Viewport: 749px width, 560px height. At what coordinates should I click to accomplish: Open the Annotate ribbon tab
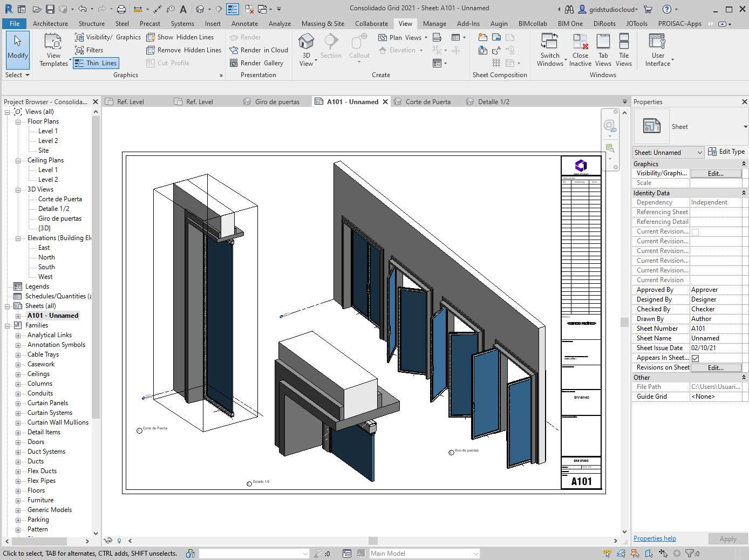[x=244, y=24]
